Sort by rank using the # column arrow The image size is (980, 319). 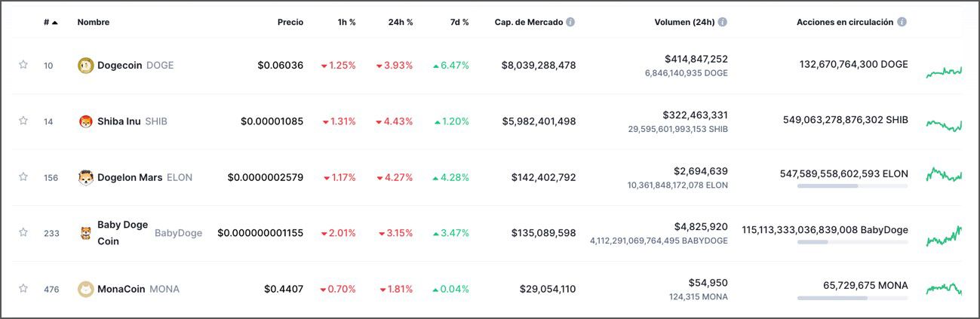pos(54,23)
